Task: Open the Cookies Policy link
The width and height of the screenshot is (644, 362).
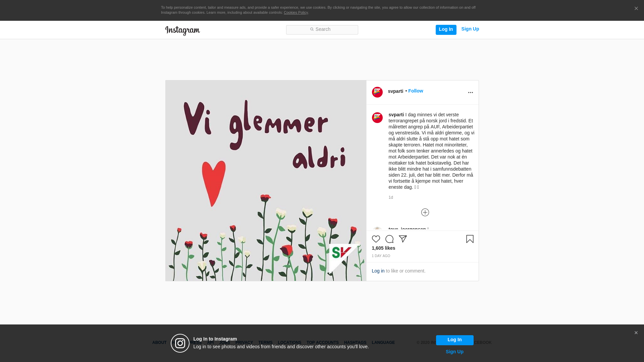Action: tap(296, 12)
